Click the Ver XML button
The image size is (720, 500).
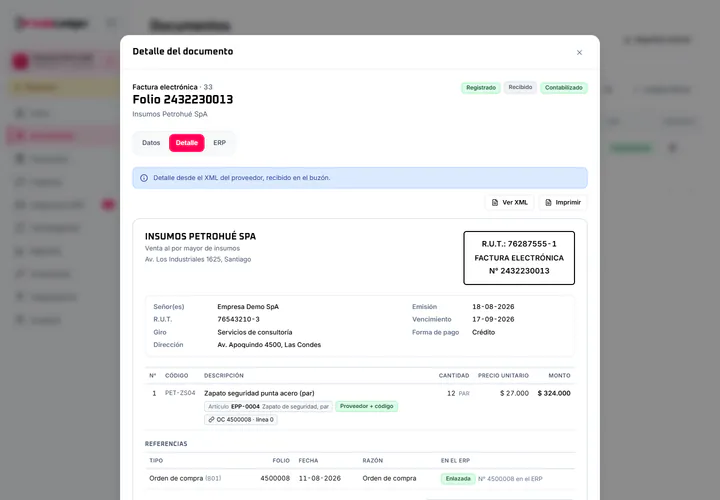click(x=509, y=202)
